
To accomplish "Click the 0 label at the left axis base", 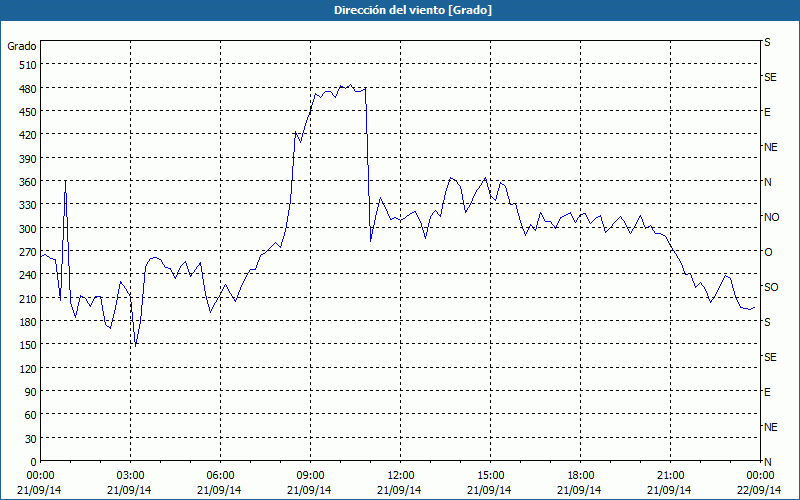I will coord(34,462).
